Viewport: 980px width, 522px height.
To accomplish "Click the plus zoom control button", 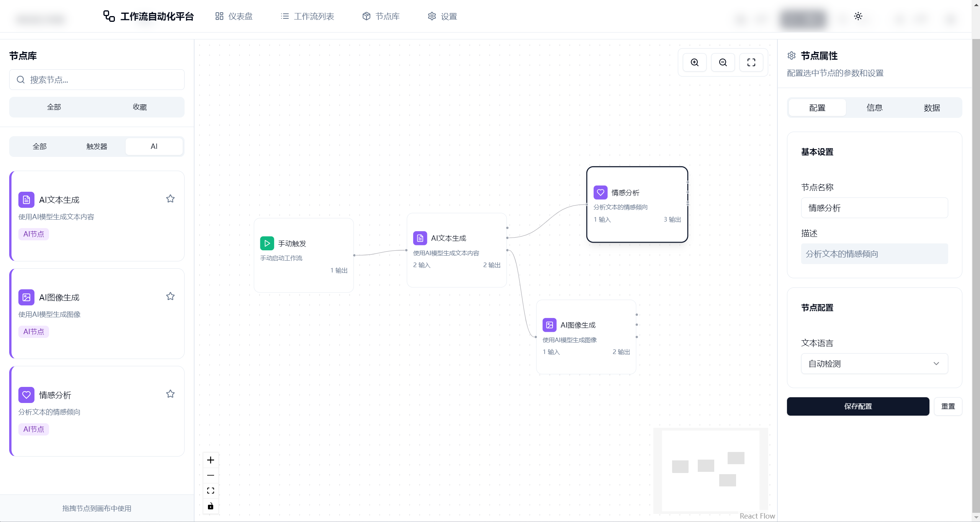I will click(211, 460).
